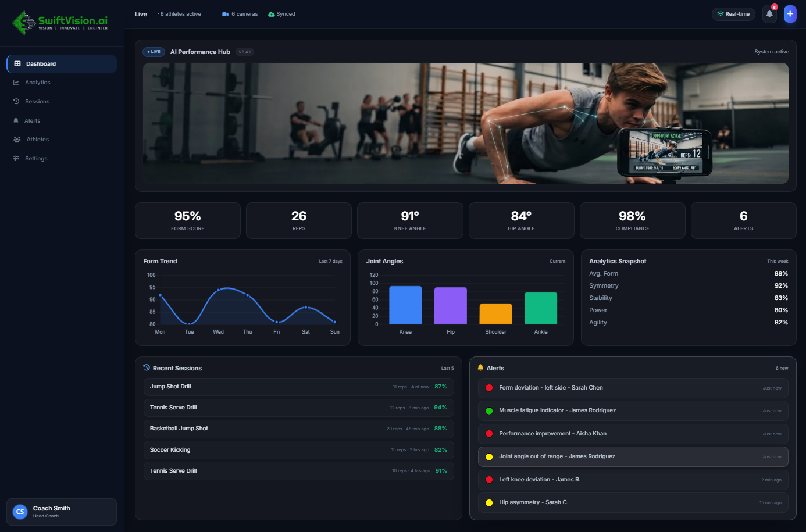The height and width of the screenshot is (532, 806).
Task: Open the Sarah Chen form deviation alert
Action: pos(633,388)
